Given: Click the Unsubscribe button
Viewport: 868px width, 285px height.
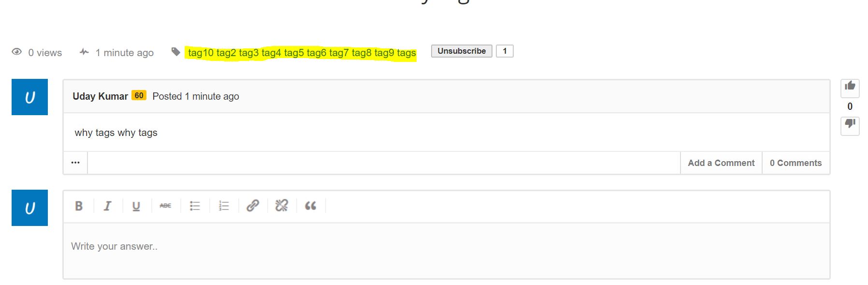Looking at the screenshot, I should click(x=462, y=51).
